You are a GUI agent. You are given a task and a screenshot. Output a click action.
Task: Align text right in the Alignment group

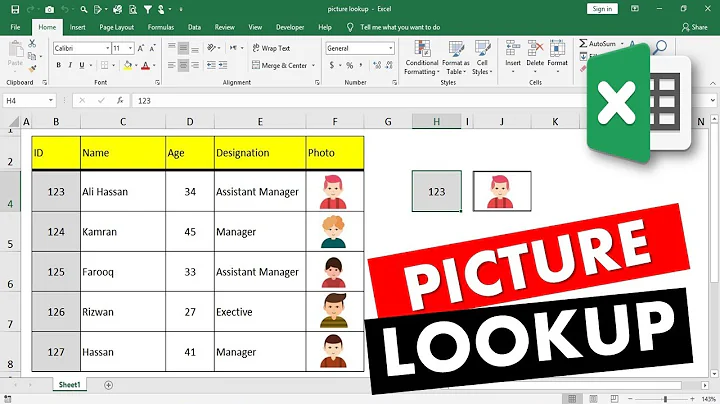[195, 65]
